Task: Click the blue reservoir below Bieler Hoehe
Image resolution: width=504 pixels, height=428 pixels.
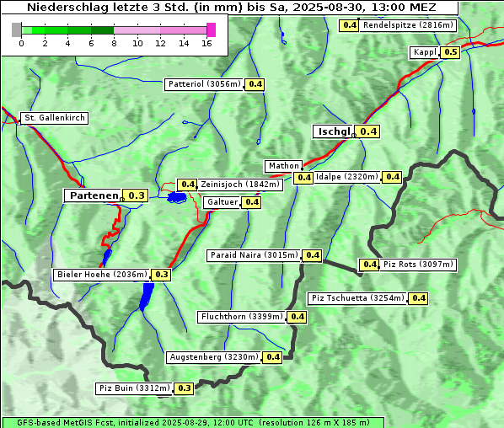Action: point(147,296)
